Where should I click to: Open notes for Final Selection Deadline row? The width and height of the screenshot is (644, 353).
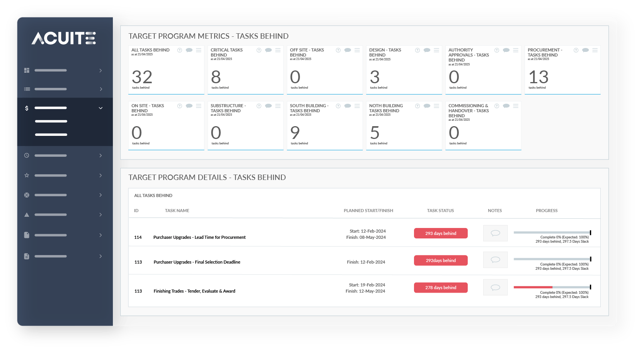click(495, 260)
